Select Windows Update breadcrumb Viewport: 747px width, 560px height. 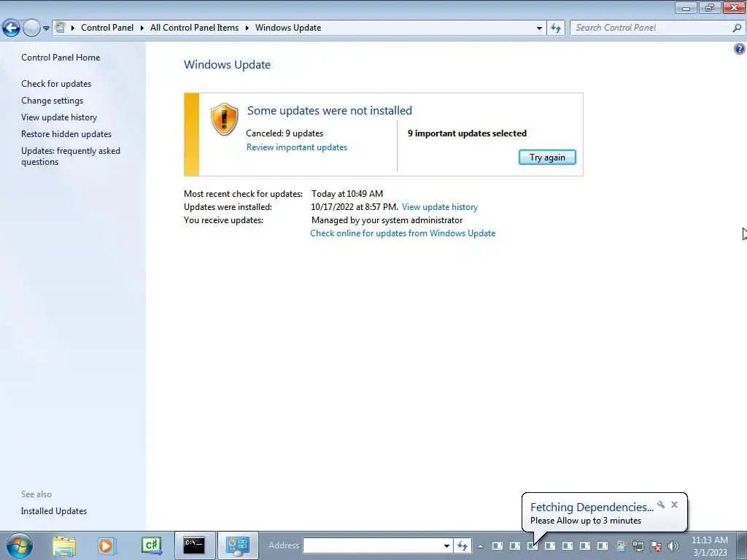pyautogui.click(x=288, y=28)
